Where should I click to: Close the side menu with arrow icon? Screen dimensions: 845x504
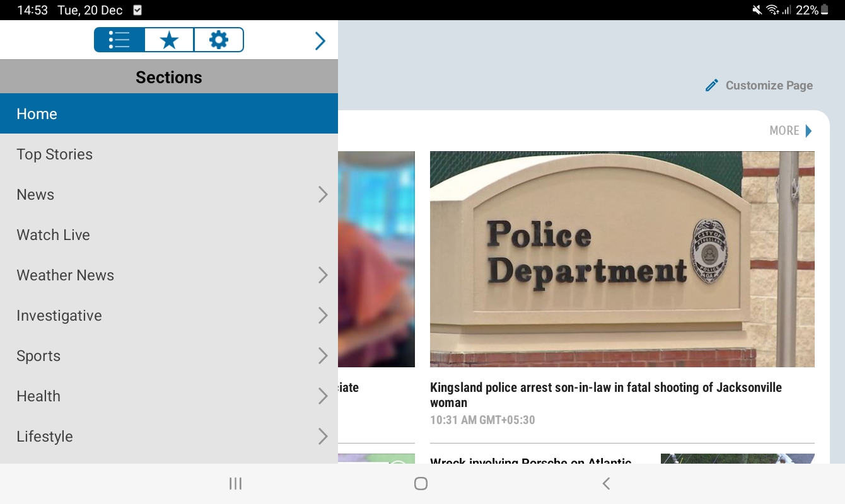(320, 41)
